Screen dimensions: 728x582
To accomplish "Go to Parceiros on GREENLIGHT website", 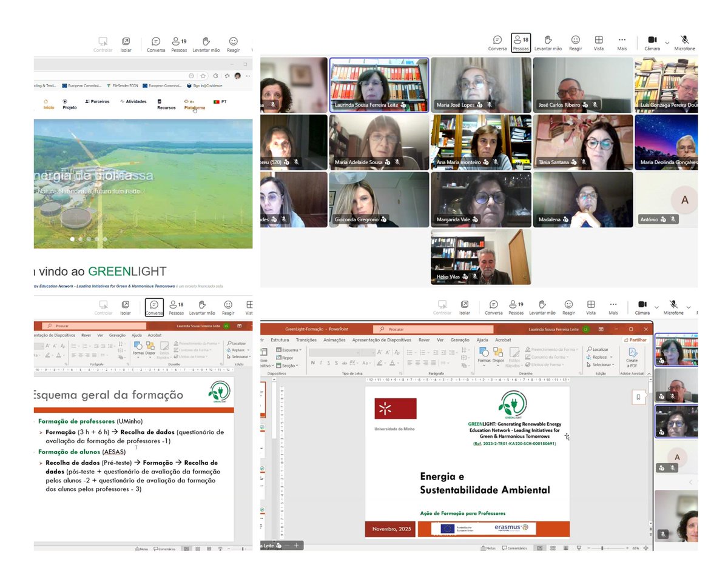I will coord(98,102).
